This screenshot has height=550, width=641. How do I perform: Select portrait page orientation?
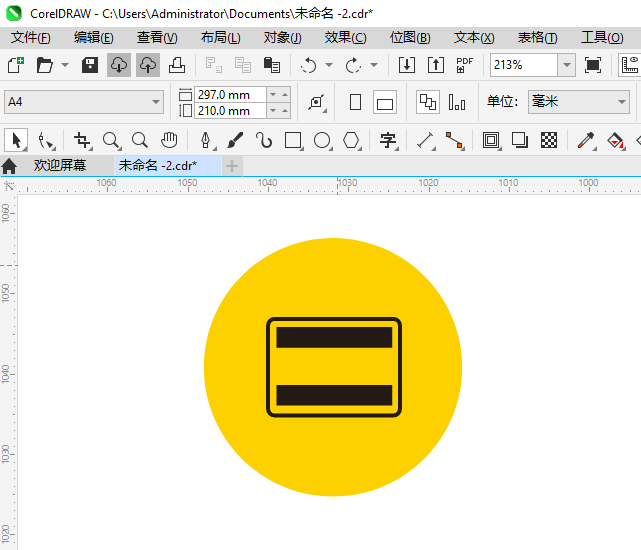click(356, 102)
